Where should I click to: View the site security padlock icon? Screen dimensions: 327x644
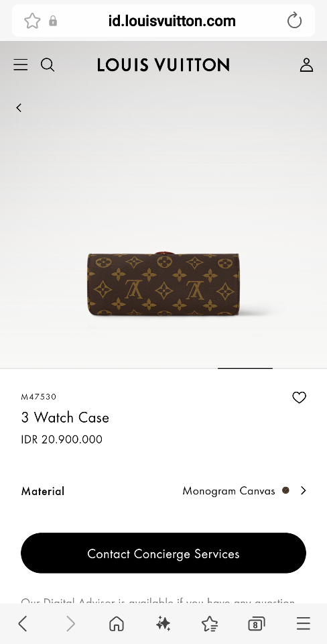[x=53, y=21]
